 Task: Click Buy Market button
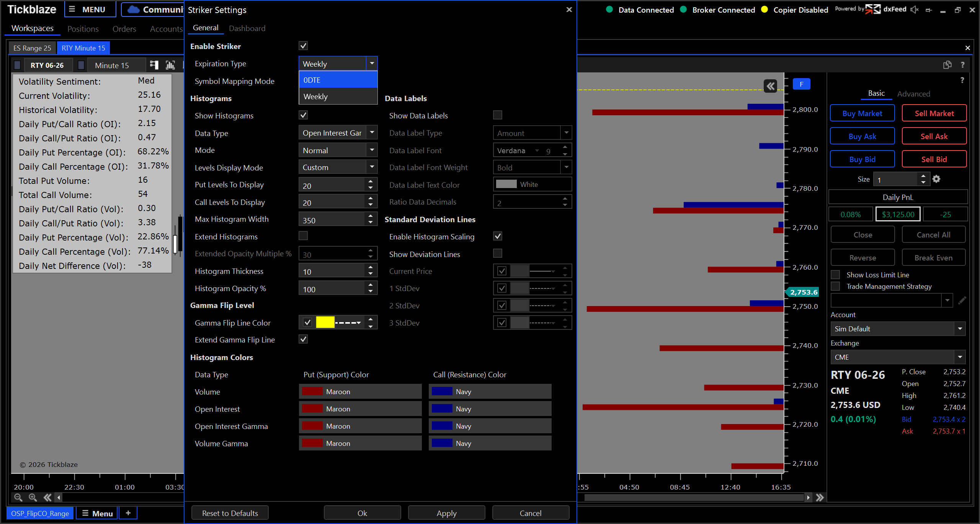pos(862,113)
